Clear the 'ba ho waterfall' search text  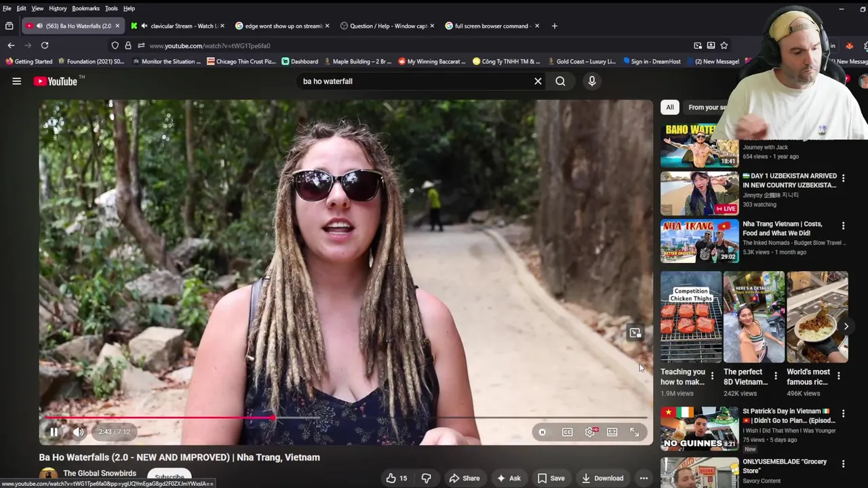tap(538, 81)
